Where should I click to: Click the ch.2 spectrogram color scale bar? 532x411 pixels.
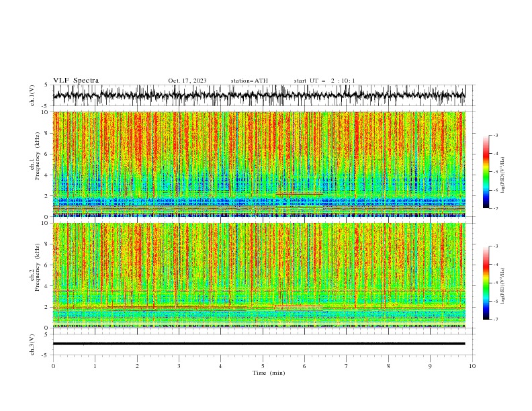(486, 283)
